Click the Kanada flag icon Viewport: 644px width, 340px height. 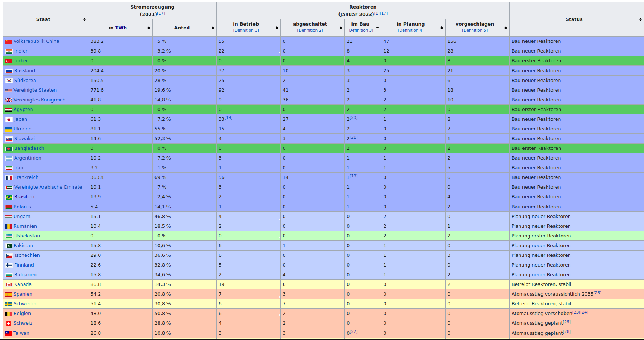[x=9, y=285]
